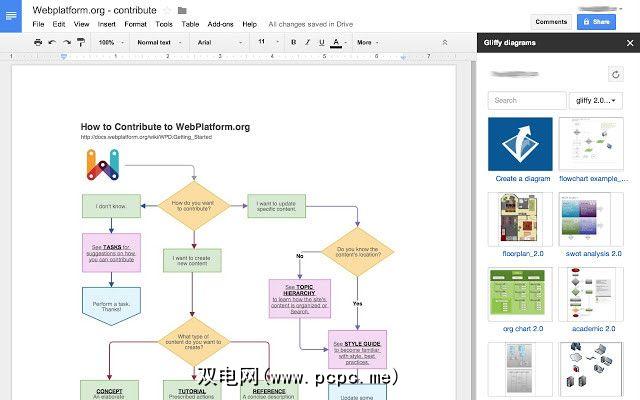This screenshot has width=640, height=400.
Task: Click the Gliffy Search field
Action: coord(527,100)
